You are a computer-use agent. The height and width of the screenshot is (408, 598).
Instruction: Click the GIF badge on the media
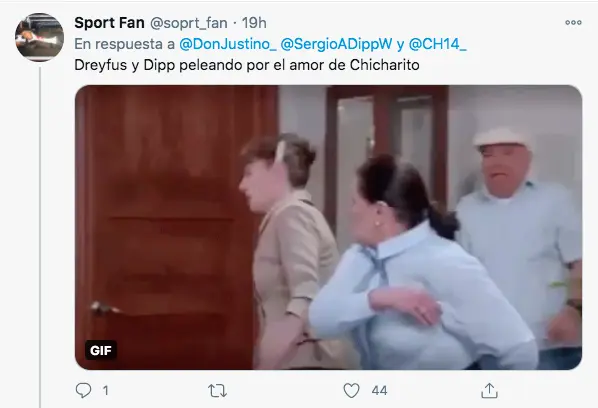pos(101,350)
